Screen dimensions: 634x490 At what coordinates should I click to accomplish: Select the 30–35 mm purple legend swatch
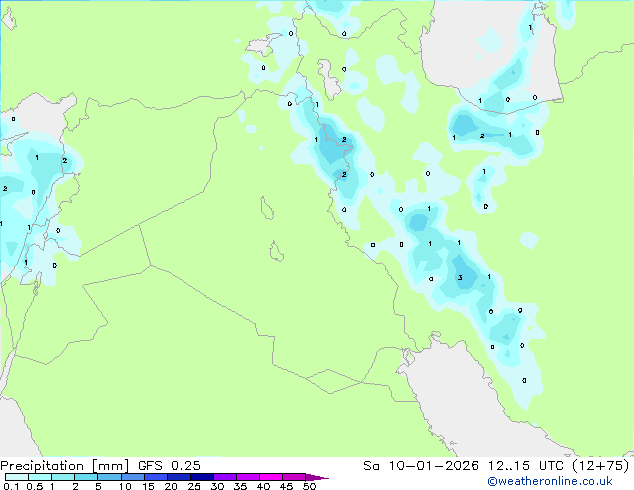(225, 477)
